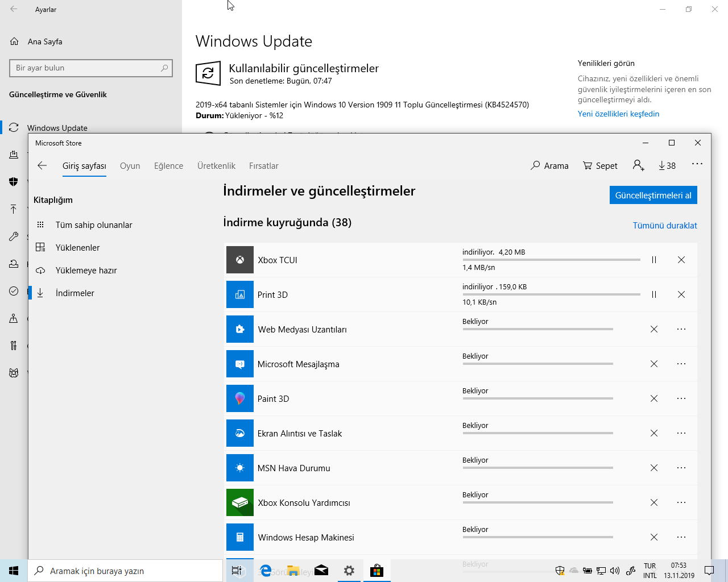Switch to Giriş sayfası tab
The width and height of the screenshot is (728, 582).
point(84,166)
